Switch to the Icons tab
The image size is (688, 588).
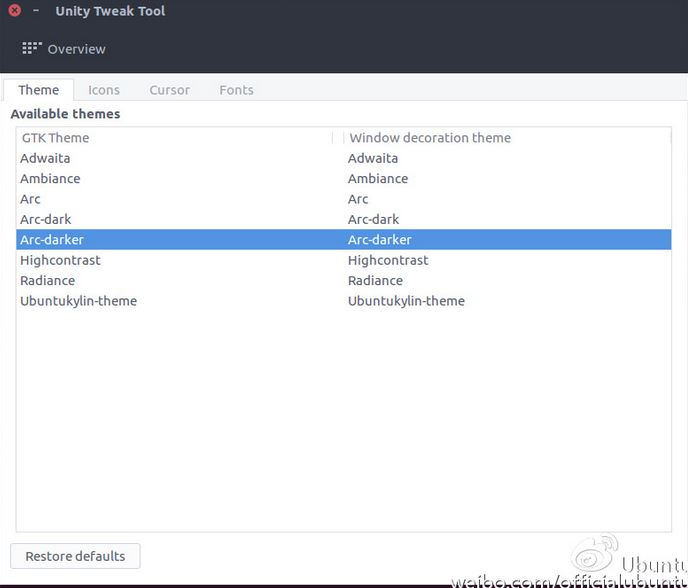pos(104,90)
